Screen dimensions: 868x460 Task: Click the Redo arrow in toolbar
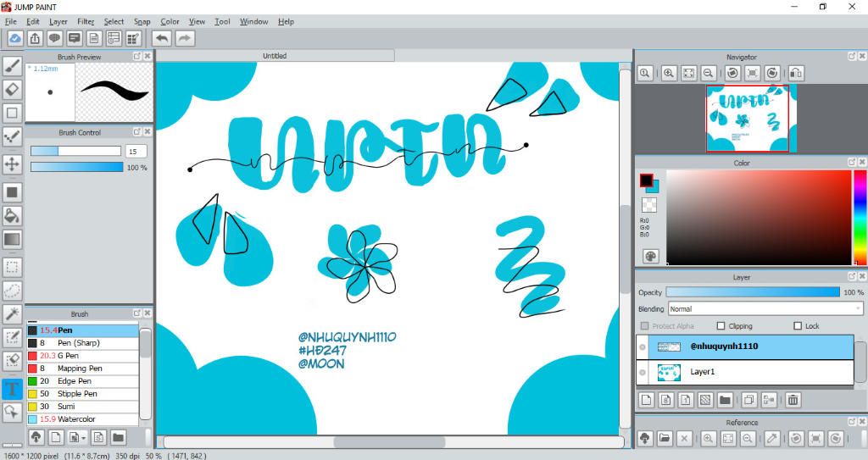tap(185, 38)
